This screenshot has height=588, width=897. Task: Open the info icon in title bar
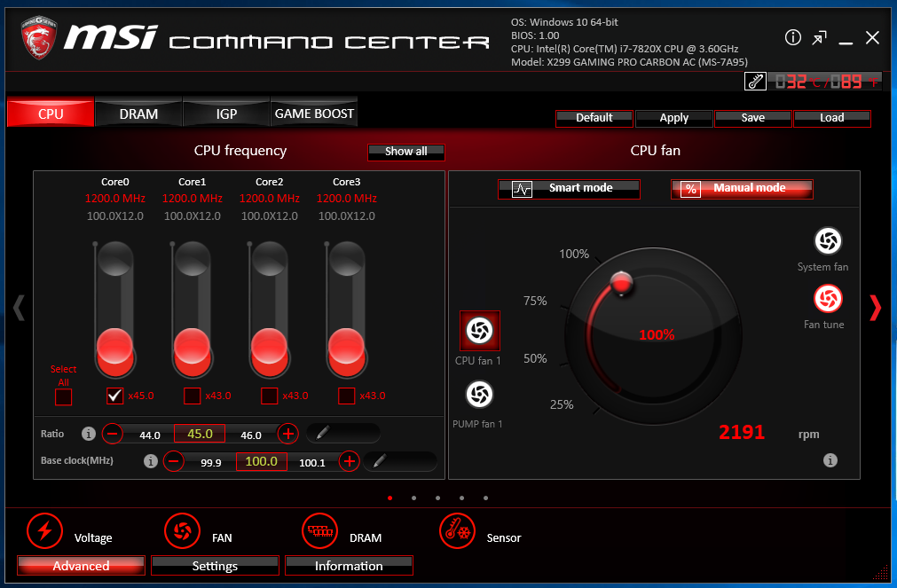coord(793,38)
